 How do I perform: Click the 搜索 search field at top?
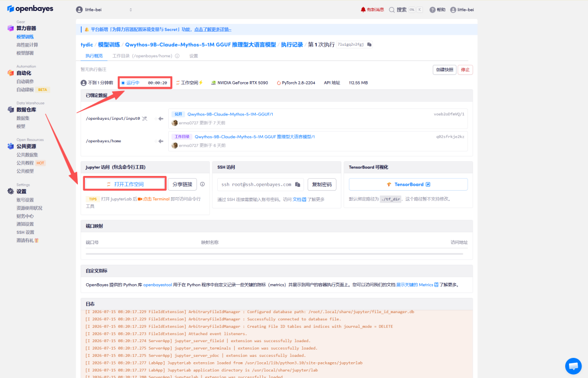click(406, 10)
